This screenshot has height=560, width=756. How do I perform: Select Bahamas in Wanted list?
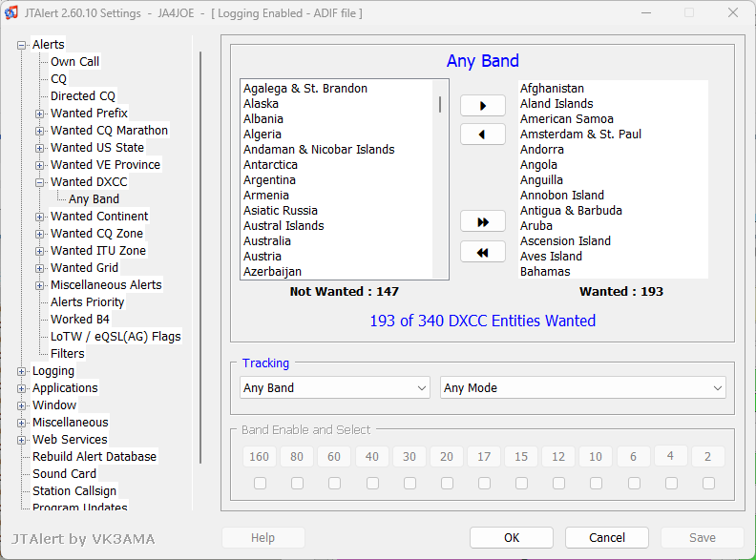coord(545,272)
